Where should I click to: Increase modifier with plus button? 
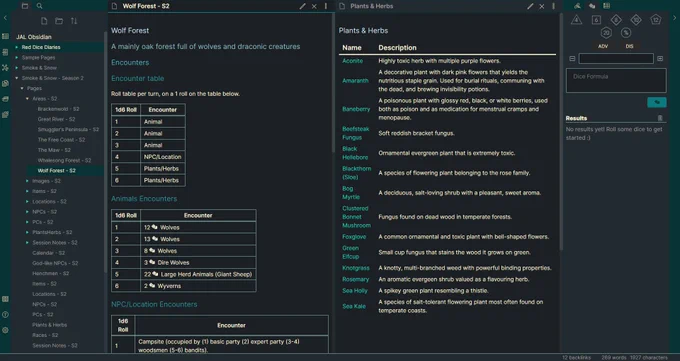click(x=660, y=59)
